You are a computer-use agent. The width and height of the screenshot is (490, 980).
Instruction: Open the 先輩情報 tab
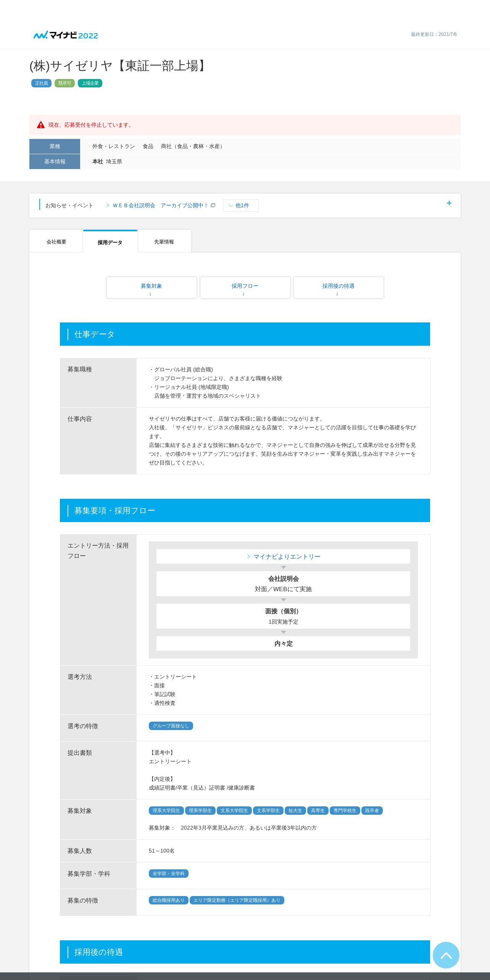pyautogui.click(x=164, y=242)
